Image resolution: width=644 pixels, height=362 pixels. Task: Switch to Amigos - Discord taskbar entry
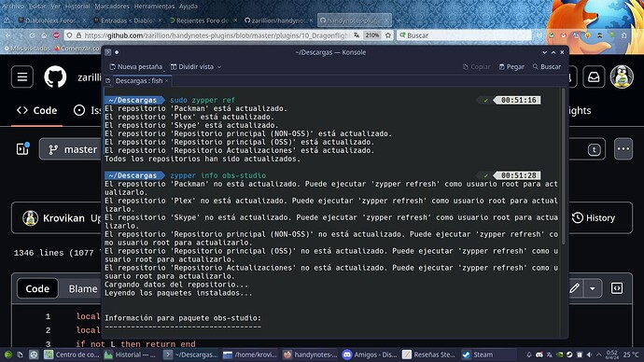coord(370,355)
